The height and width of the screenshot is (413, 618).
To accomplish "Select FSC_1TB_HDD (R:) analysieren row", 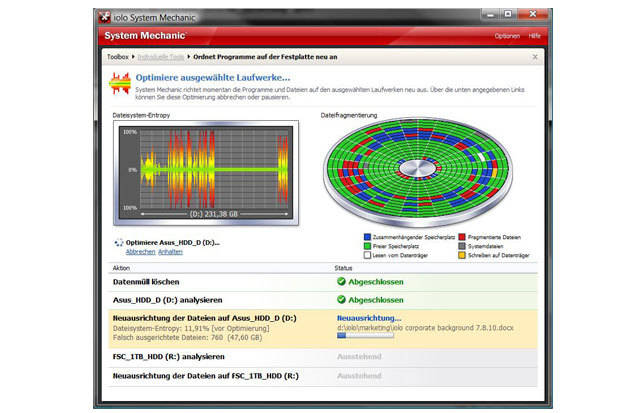I will [323, 357].
